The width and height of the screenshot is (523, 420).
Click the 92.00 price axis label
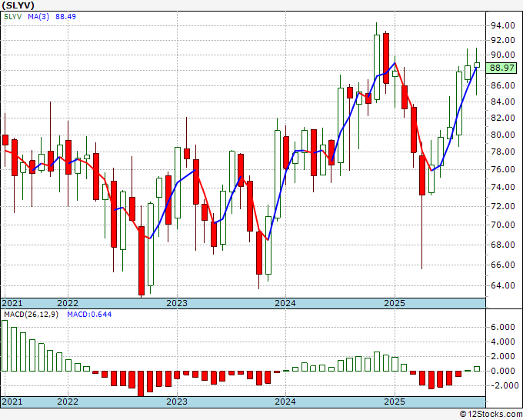(502, 40)
